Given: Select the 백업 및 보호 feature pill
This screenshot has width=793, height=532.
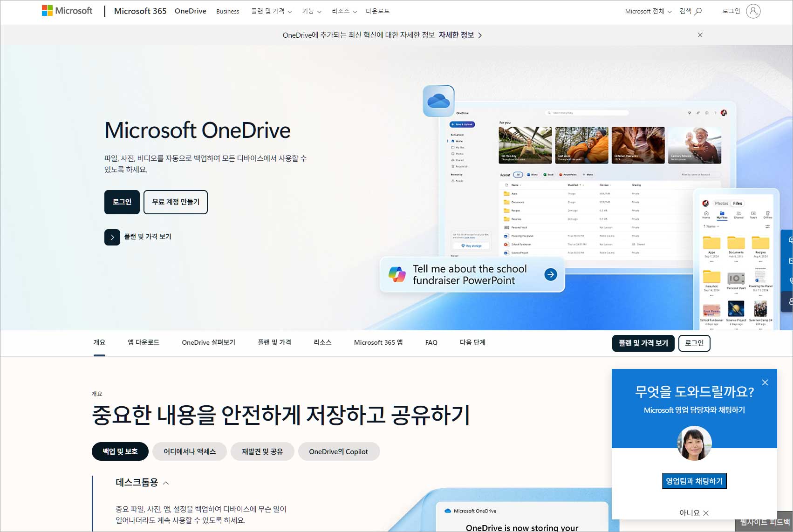Looking at the screenshot, I should [120, 451].
